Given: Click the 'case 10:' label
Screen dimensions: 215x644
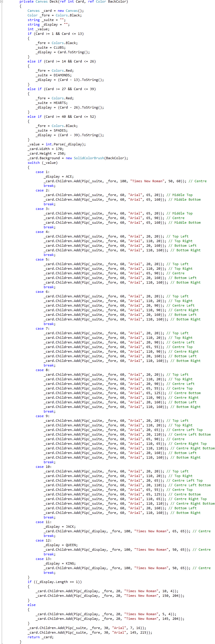Looking at the screenshot, I should pyautogui.click(x=44, y=467).
